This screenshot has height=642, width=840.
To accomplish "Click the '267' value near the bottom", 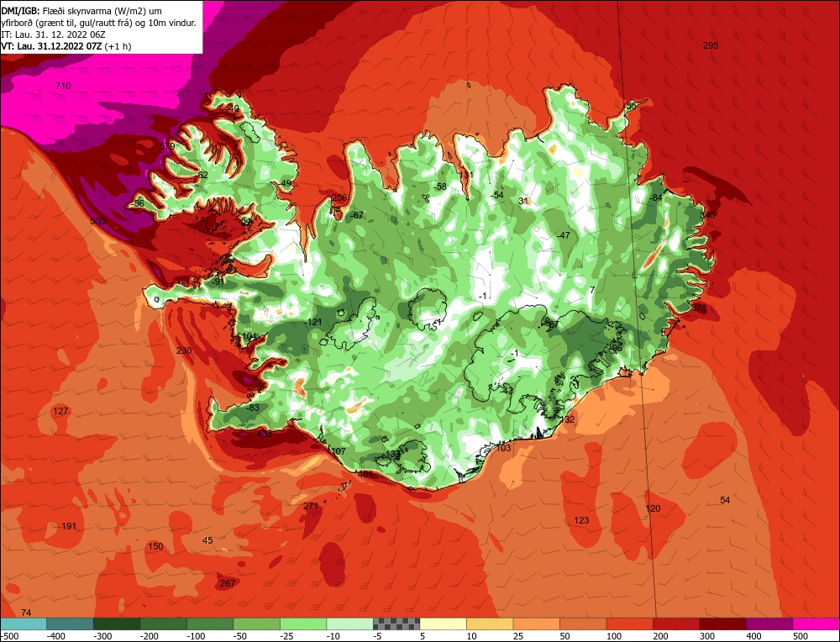I will pos(228,583).
